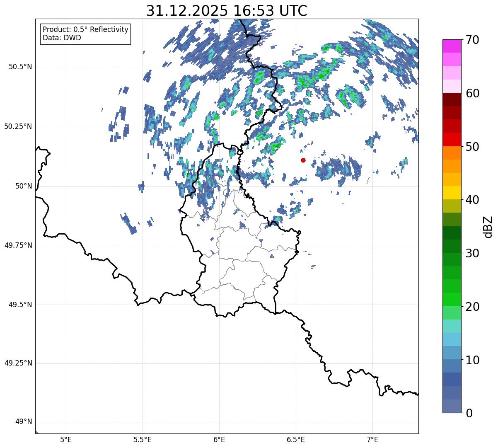Click the 50.25°N latitude label
The height and width of the screenshot is (448, 498).
(x=18, y=126)
